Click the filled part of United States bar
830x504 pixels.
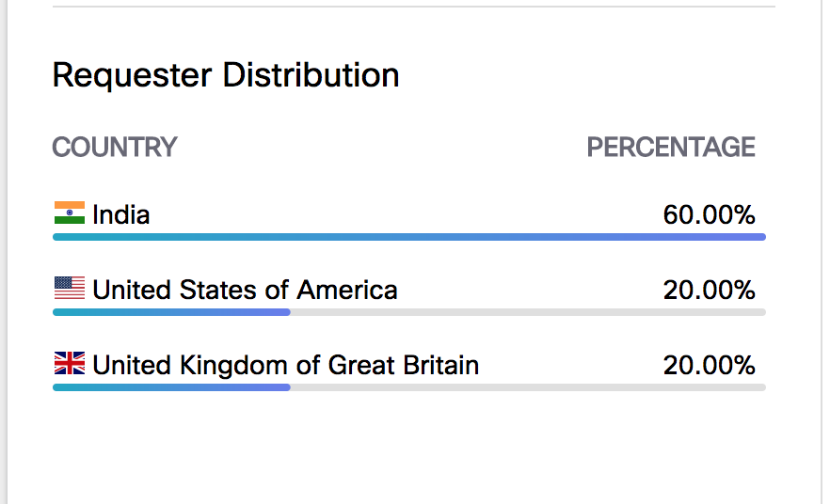click(171, 312)
